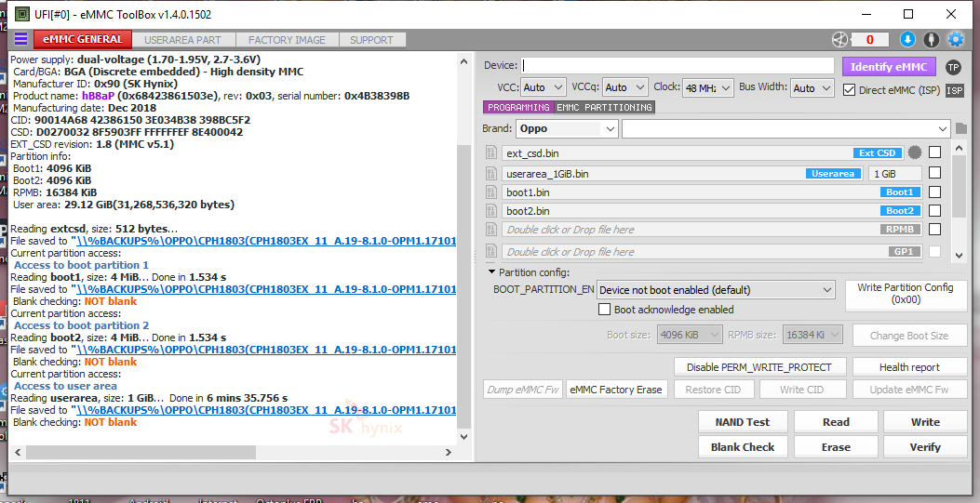
Task: Open the VCC voltage dropdown
Action: 544,88
